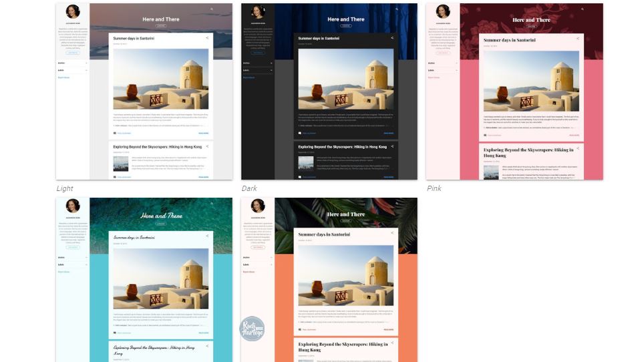Click the profile avatar in the teal preview
This screenshot has width=644, height=362.
tap(73, 206)
